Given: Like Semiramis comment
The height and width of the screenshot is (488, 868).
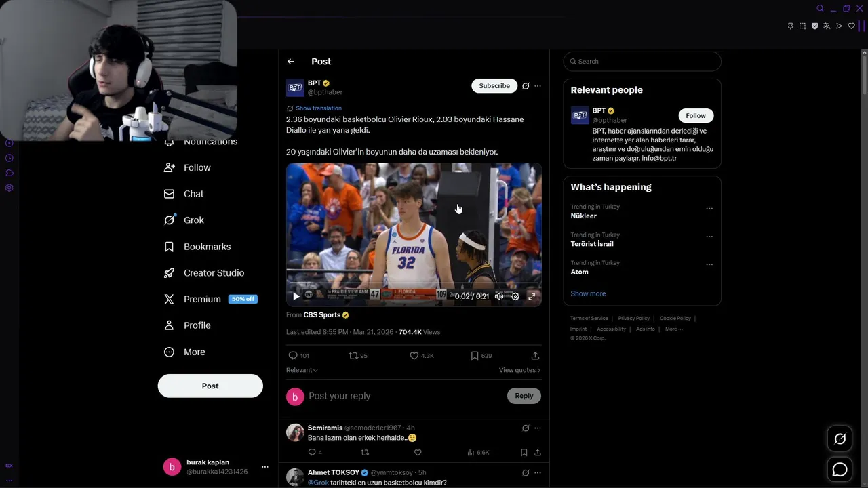Looking at the screenshot, I should click(418, 453).
